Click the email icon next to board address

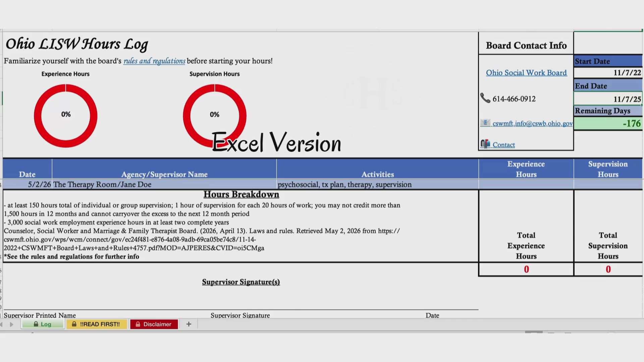tap(485, 123)
